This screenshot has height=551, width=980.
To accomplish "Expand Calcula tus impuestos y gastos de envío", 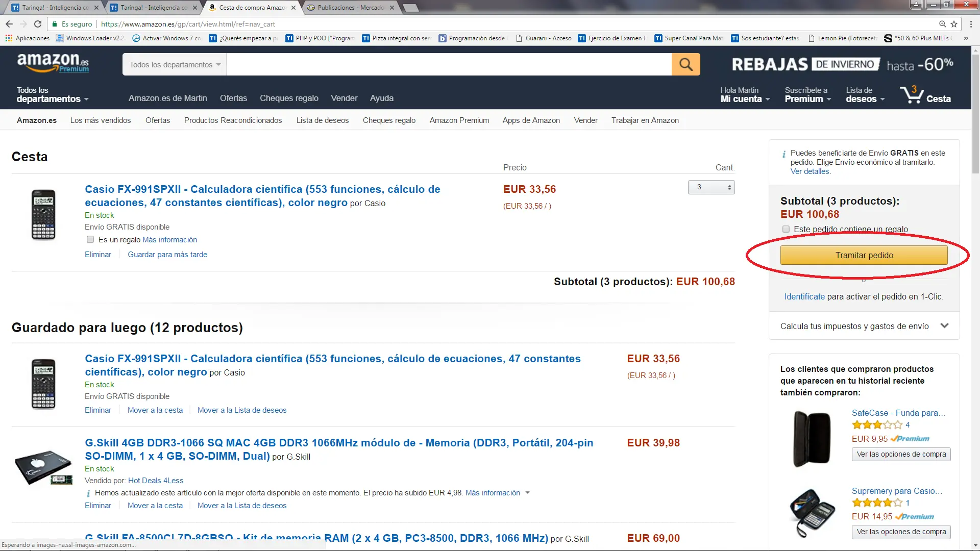I will click(864, 326).
